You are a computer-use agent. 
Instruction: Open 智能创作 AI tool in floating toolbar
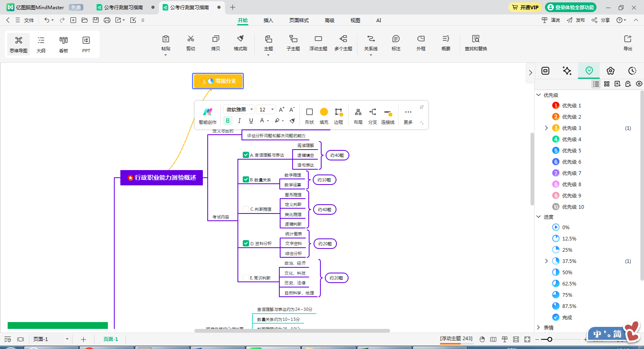(x=207, y=115)
